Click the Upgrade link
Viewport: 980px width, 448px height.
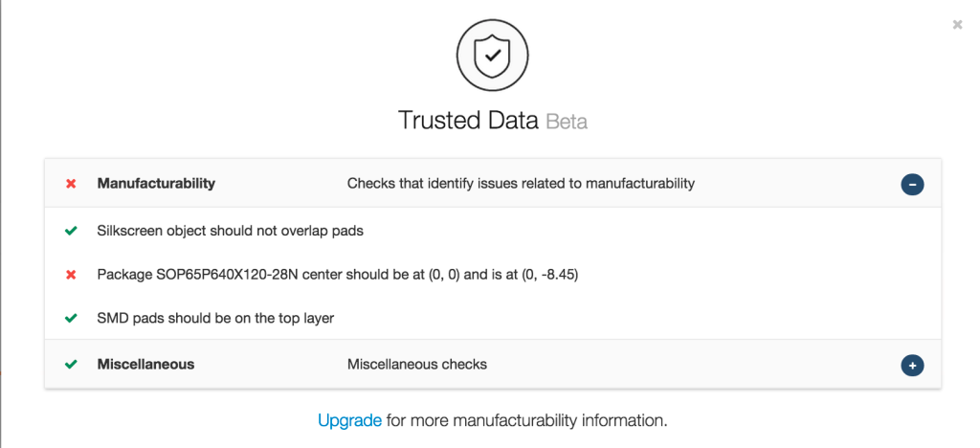pyautogui.click(x=349, y=420)
